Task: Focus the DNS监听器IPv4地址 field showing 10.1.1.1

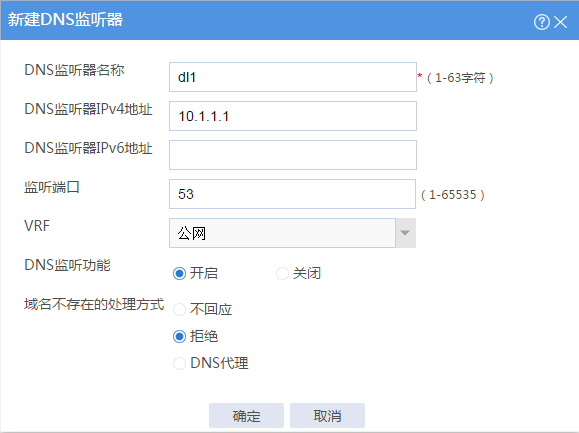Action: click(x=293, y=116)
